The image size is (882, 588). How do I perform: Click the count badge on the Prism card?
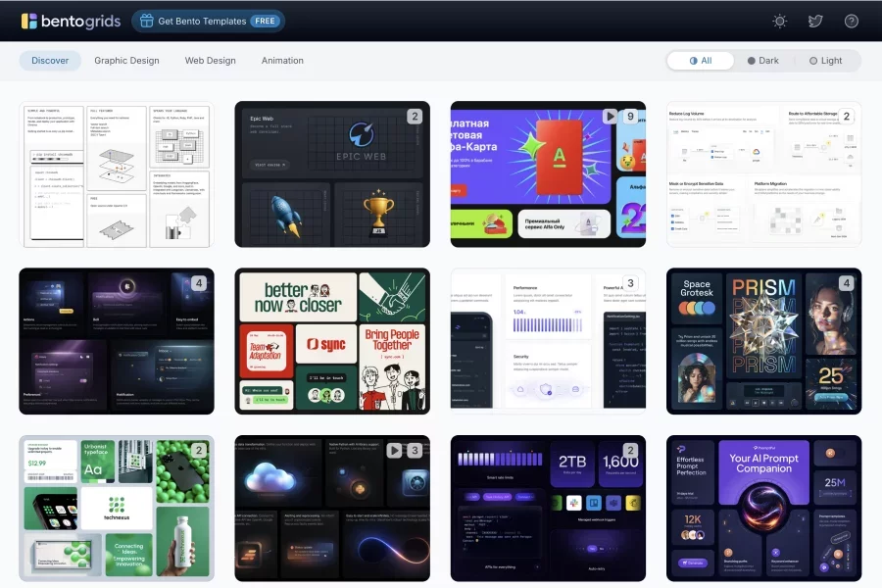846,283
